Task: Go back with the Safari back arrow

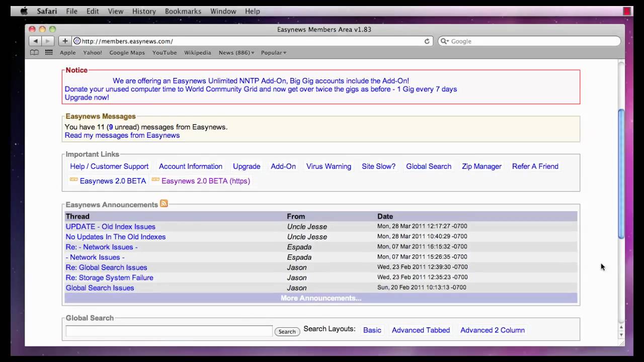Action: point(35,41)
